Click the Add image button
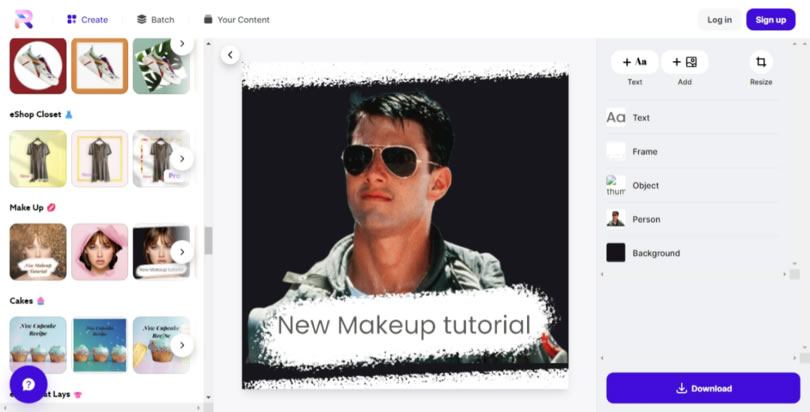Viewport: 810px width, 412px height. (x=684, y=62)
